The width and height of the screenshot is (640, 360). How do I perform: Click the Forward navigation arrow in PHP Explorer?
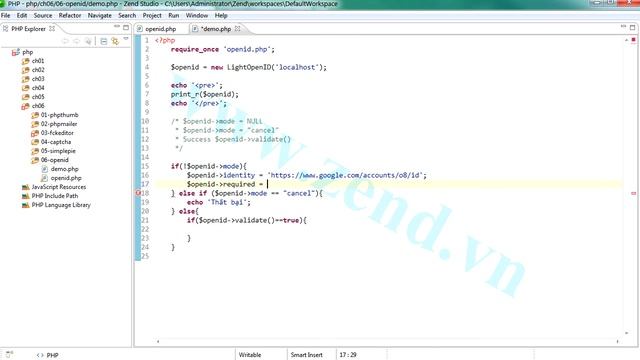76,41
